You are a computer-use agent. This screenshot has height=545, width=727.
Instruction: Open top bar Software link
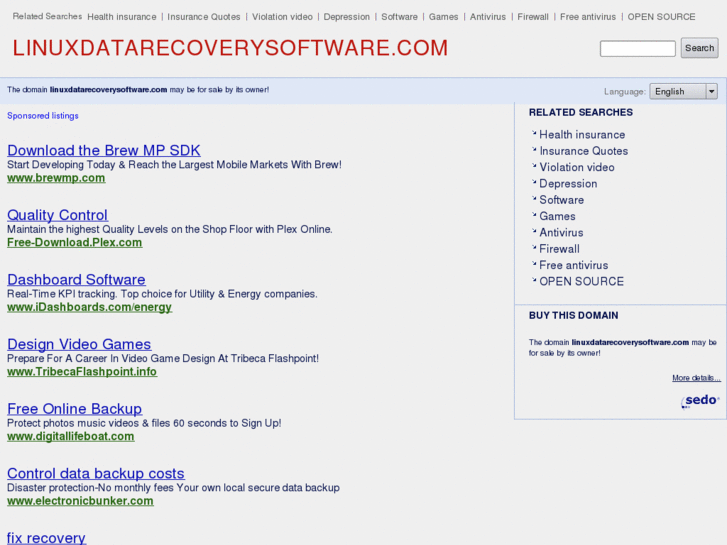[399, 17]
